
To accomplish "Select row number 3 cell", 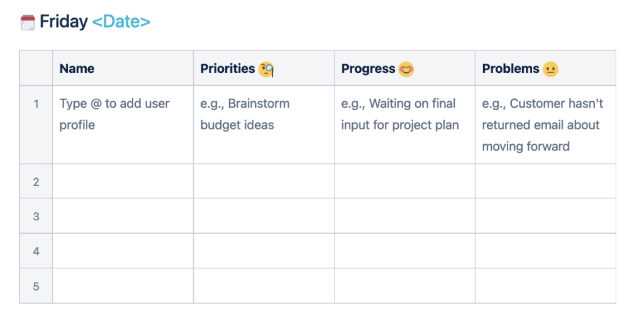I will (x=36, y=216).
